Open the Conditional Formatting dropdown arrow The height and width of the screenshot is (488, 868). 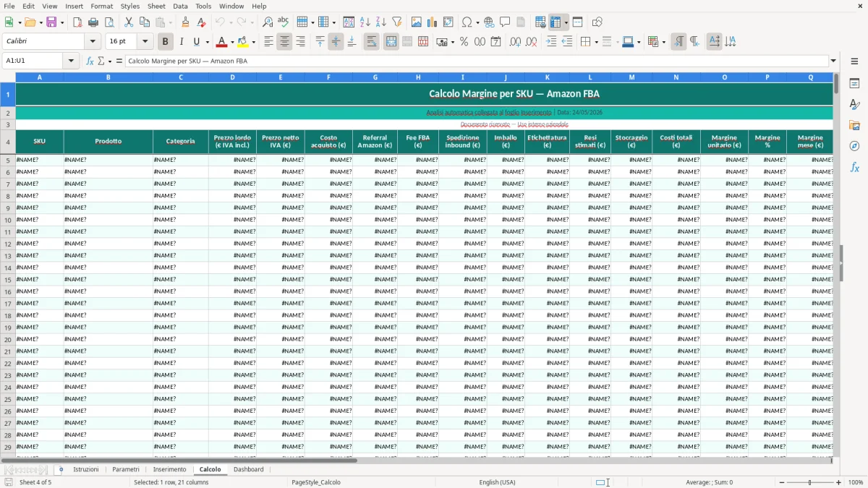tap(663, 42)
